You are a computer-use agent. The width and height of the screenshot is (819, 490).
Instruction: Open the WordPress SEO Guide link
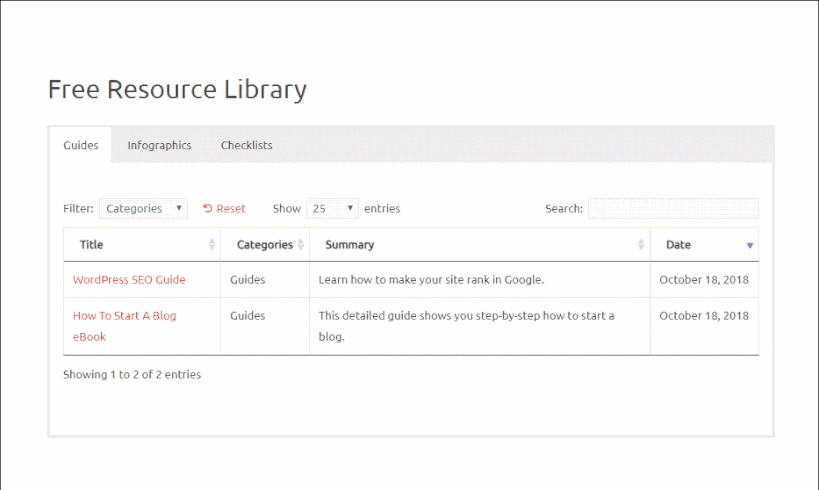(129, 279)
